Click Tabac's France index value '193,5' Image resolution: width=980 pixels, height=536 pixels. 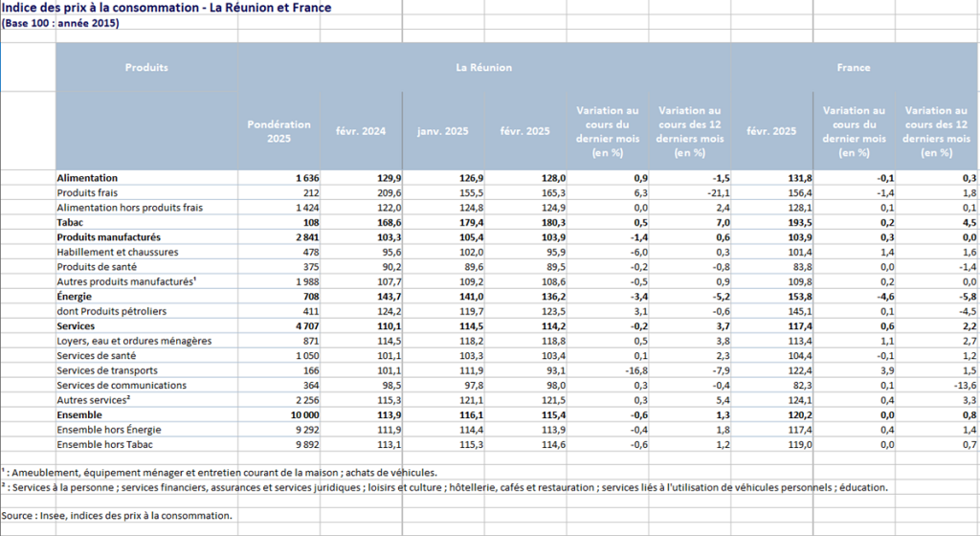tap(800, 222)
